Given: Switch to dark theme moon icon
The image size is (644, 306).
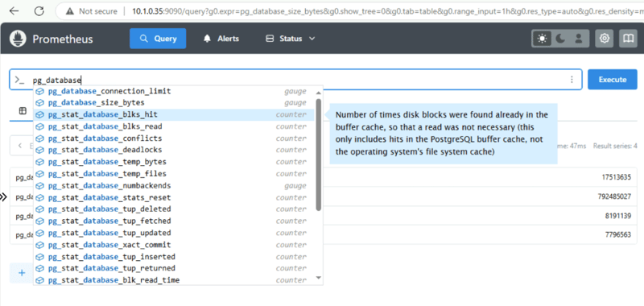Looking at the screenshot, I should (x=560, y=39).
